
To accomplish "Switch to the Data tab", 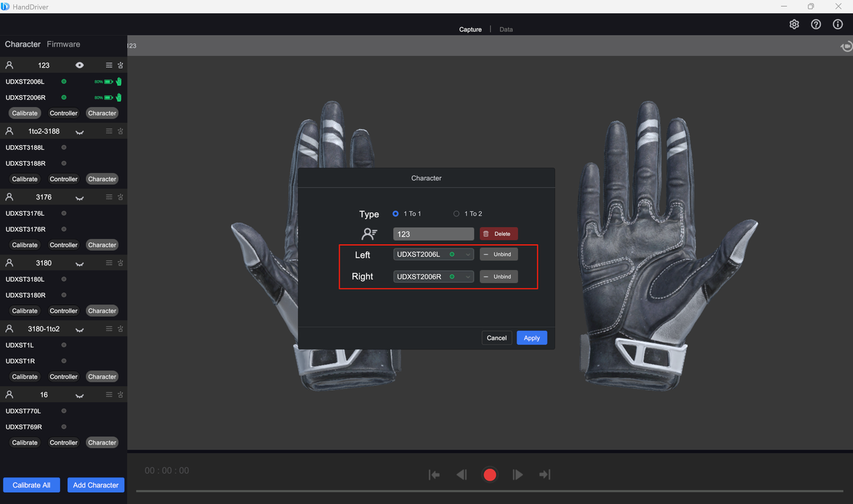I will 506,29.
